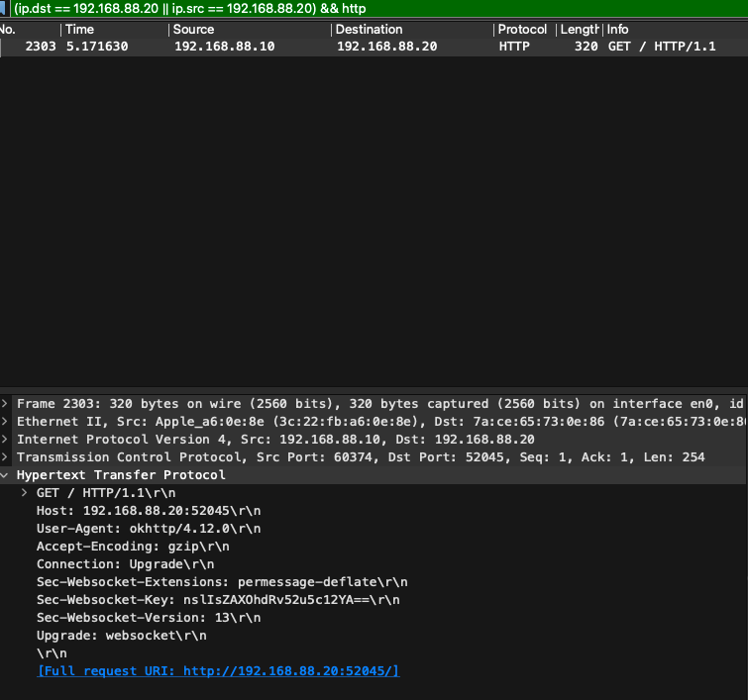The image size is (748, 700).
Task: Expand the Ethernet II section
Action: pos(6,422)
